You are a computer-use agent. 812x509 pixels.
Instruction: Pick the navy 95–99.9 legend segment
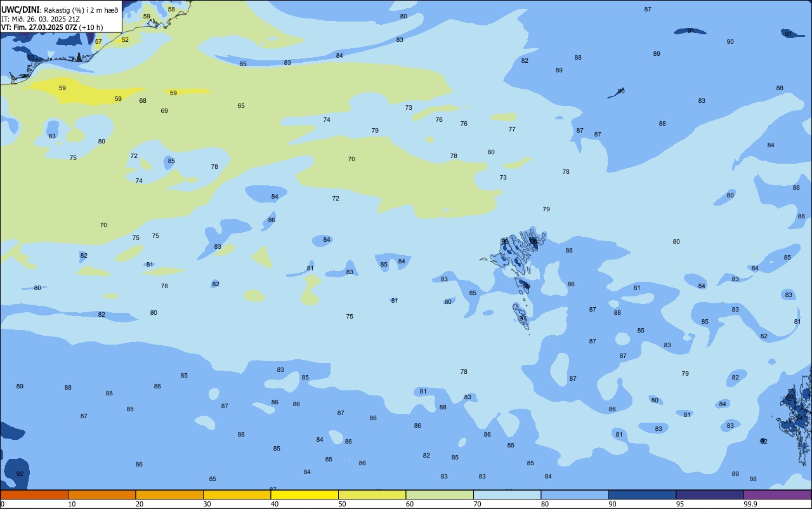(710, 494)
